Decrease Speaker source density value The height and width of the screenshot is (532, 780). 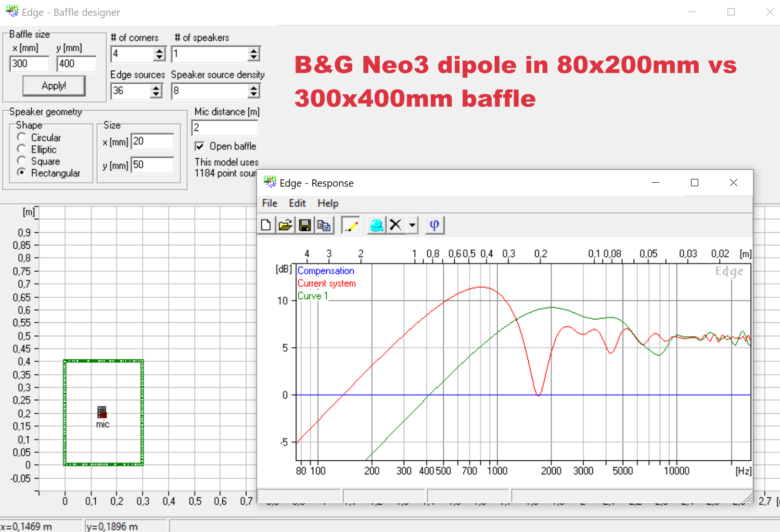click(x=254, y=94)
